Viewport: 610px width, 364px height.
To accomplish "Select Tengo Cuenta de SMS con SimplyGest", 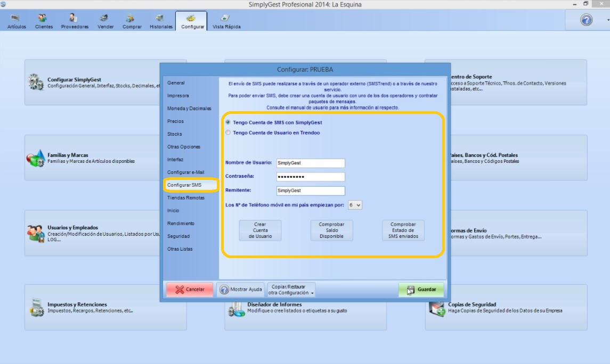I will click(228, 122).
